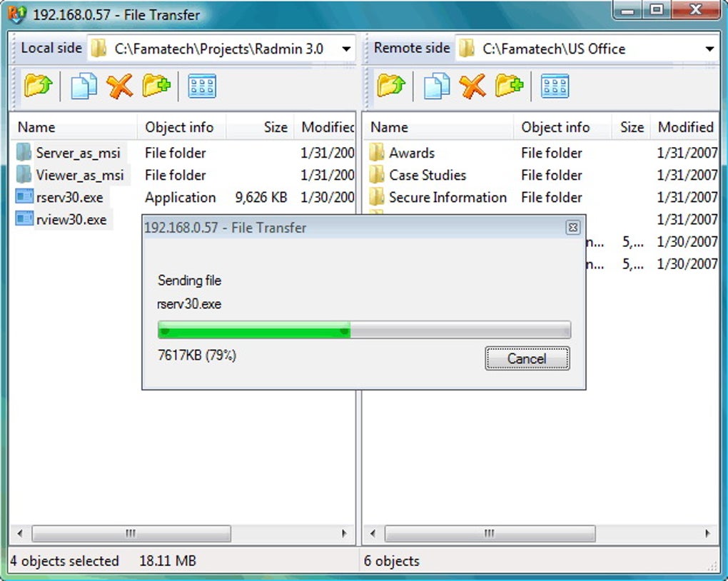Minimize the File Transfer window
The image size is (728, 581).
pos(627,9)
